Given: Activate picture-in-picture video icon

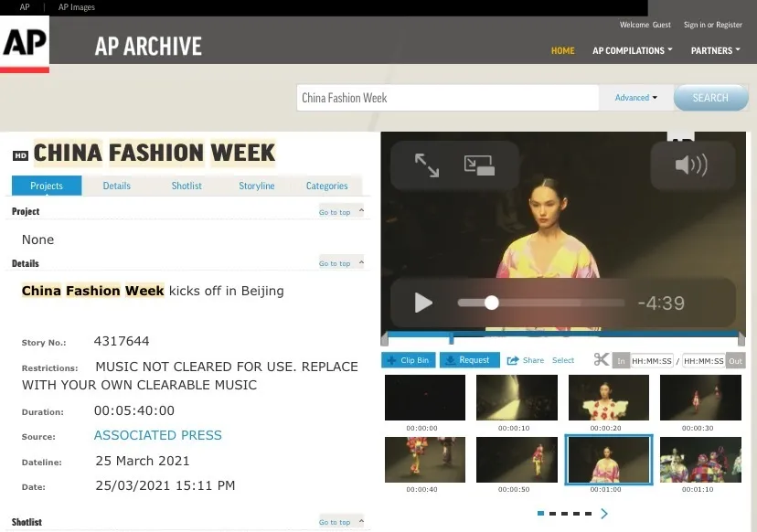Looking at the screenshot, I should (x=479, y=165).
